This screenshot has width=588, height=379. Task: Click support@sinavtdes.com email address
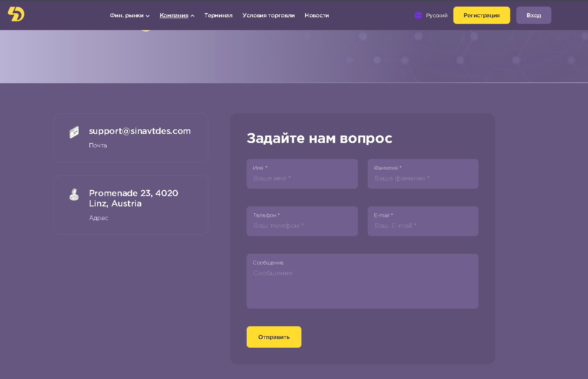tap(140, 131)
